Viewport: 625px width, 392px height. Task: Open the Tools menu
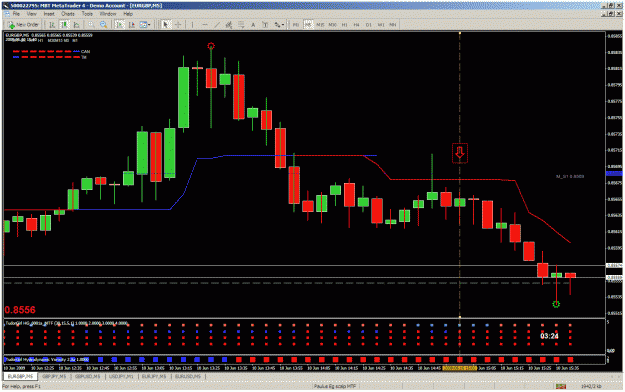[x=87, y=14]
